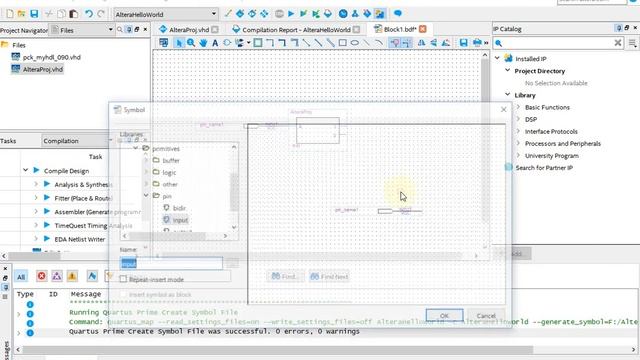The height and width of the screenshot is (360, 640).
Task: Select the Hand pan tool
Action: point(203,43)
